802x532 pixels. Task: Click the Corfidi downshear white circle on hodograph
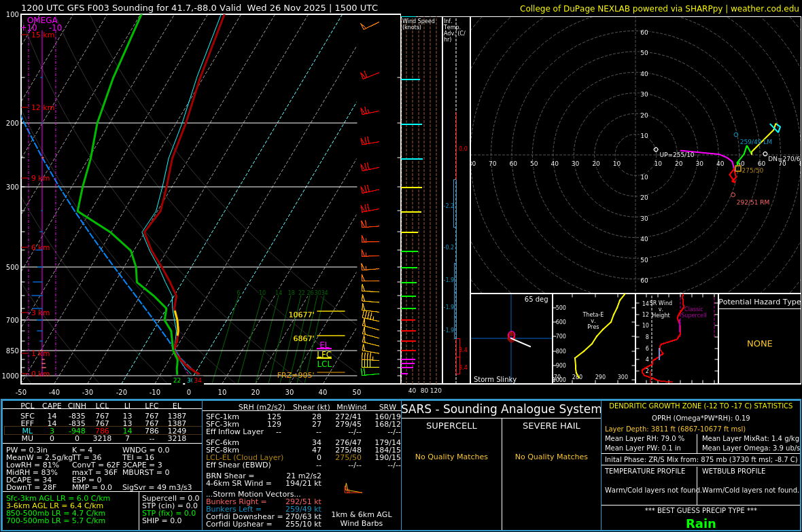pos(765,154)
